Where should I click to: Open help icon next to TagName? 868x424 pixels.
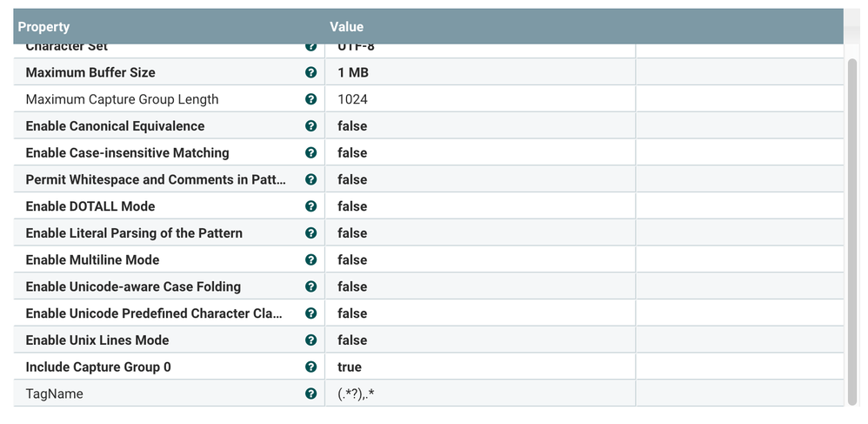coord(310,394)
